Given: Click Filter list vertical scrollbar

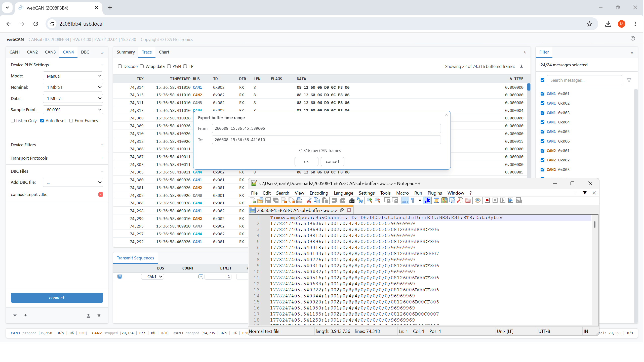Looking at the screenshot, I should point(636,206).
